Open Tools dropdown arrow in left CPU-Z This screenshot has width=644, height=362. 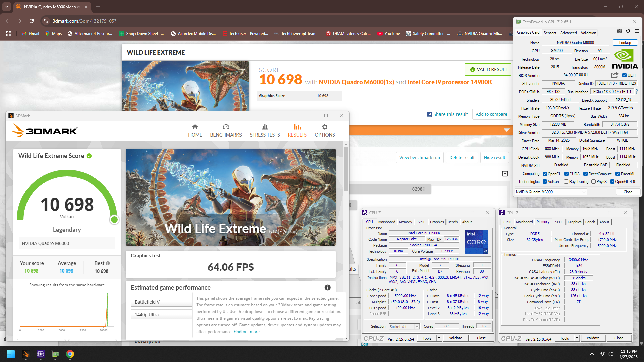439,338
